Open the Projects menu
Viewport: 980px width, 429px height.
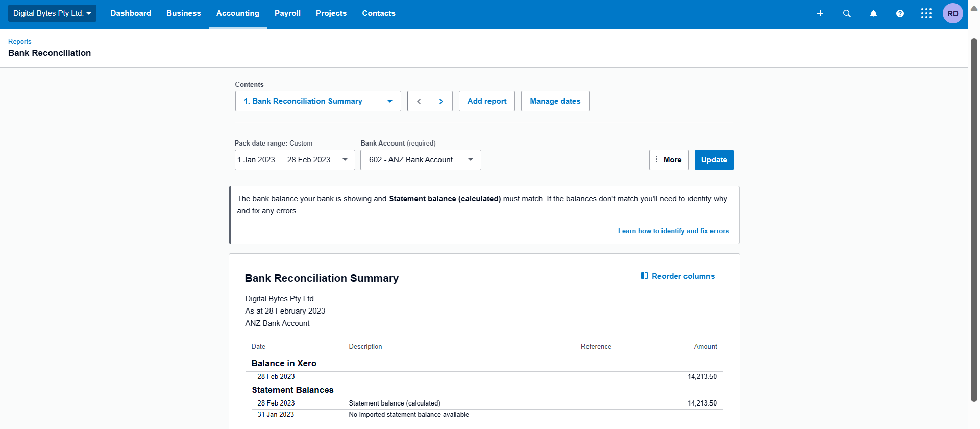point(331,13)
